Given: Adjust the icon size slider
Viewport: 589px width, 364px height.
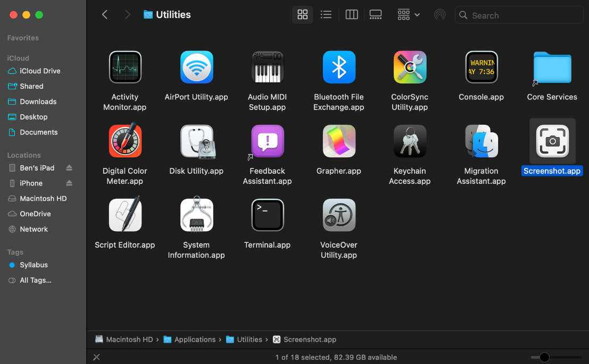Looking at the screenshot, I should (544, 357).
